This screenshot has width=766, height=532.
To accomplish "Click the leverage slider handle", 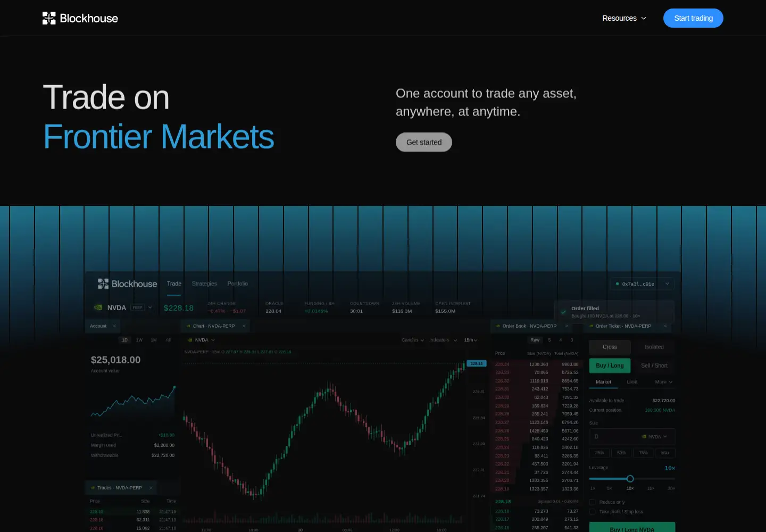I will [x=630, y=479].
